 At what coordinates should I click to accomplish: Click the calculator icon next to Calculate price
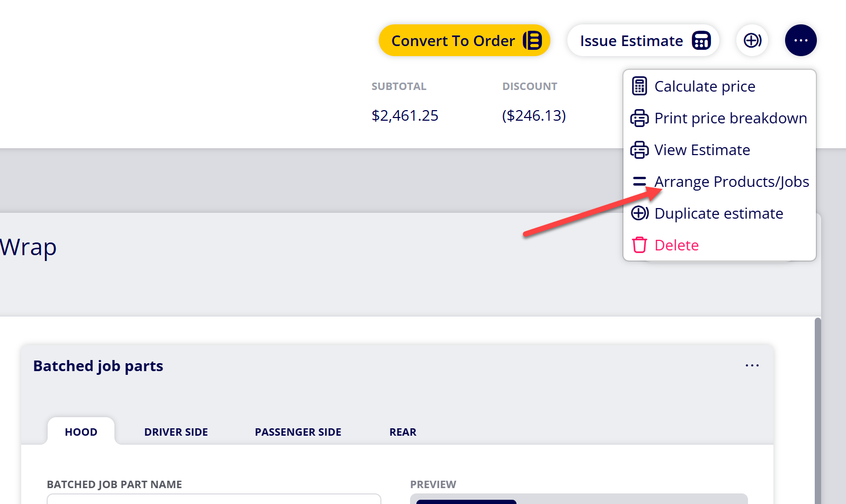pos(639,86)
